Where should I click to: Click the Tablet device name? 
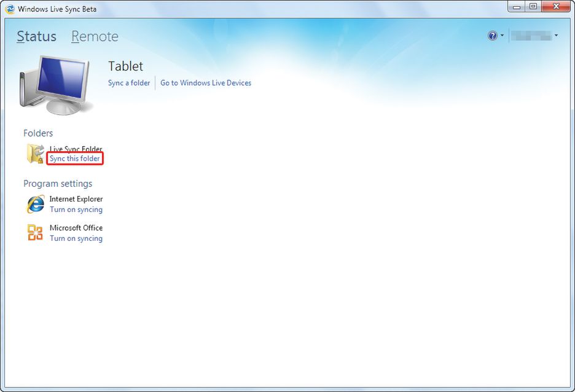125,66
